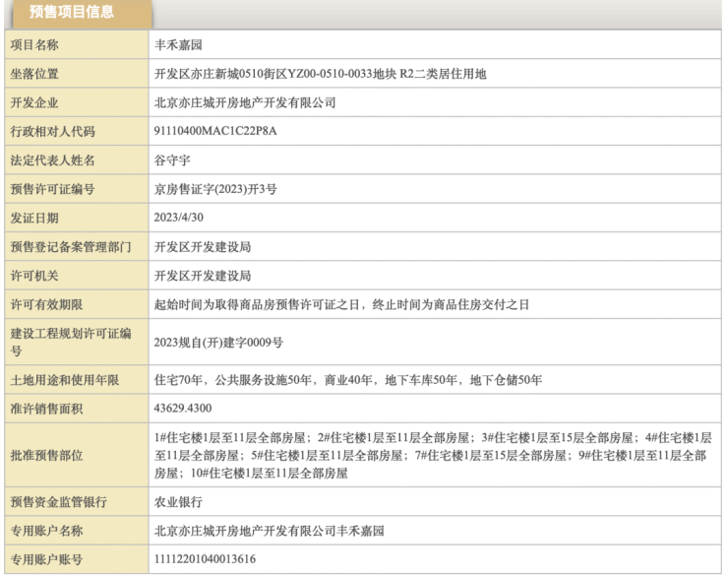Screen dimensions: 728x575
Task: Click the supervising bank value 农业银行
Action: pos(179,501)
